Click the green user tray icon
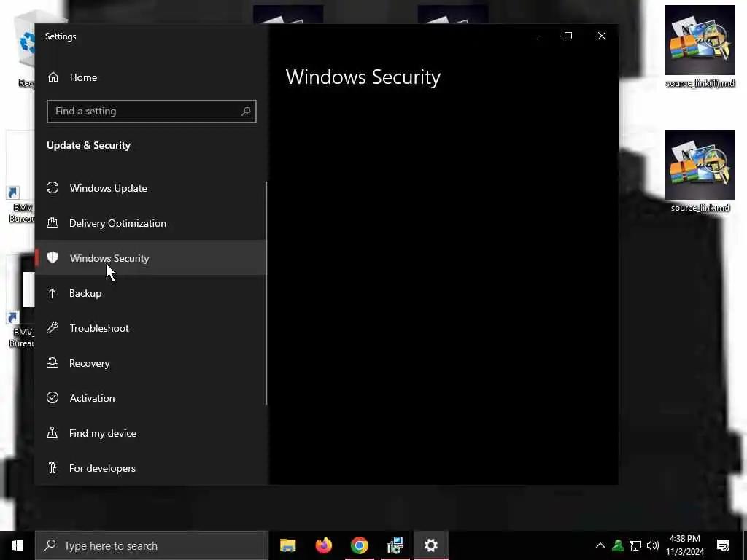The image size is (747, 560). (618, 545)
